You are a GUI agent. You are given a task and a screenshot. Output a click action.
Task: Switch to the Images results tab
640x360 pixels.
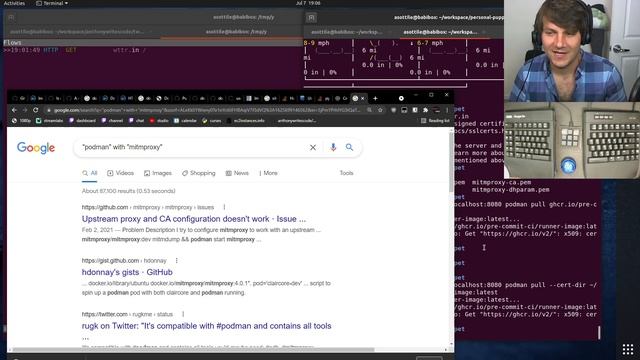[x=158, y=173]
